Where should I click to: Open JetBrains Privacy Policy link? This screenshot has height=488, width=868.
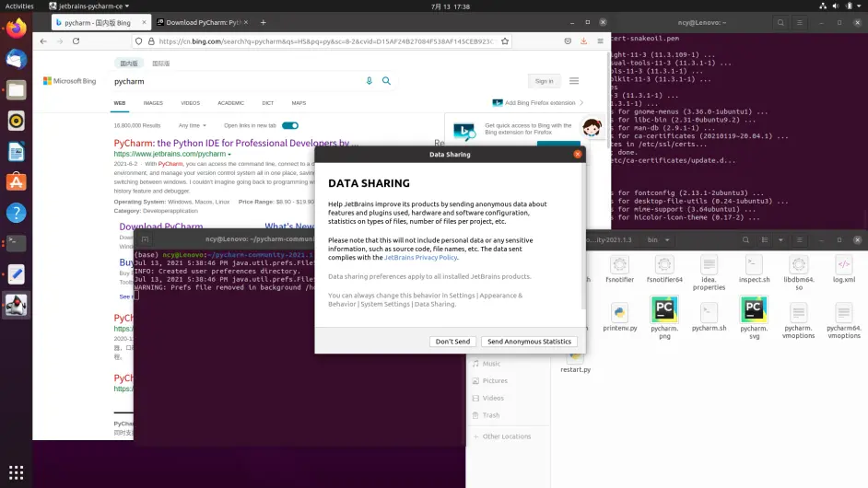[421, 257]
